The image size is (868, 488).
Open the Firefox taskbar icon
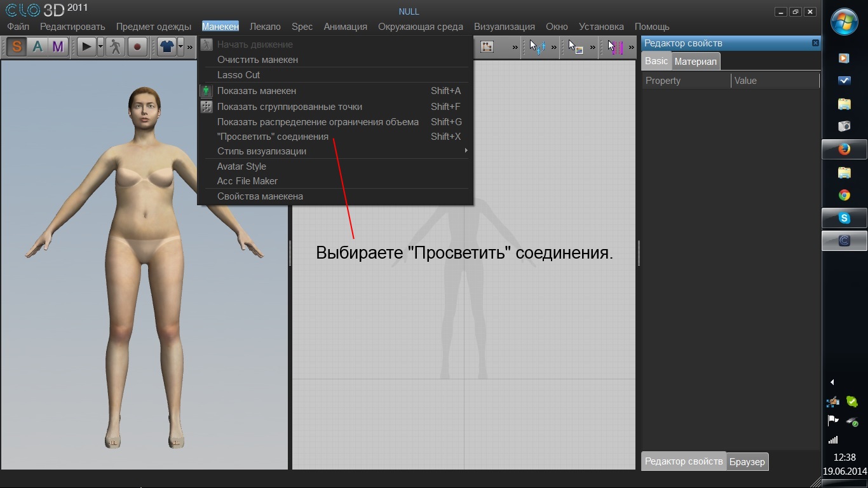click(844, 149)
